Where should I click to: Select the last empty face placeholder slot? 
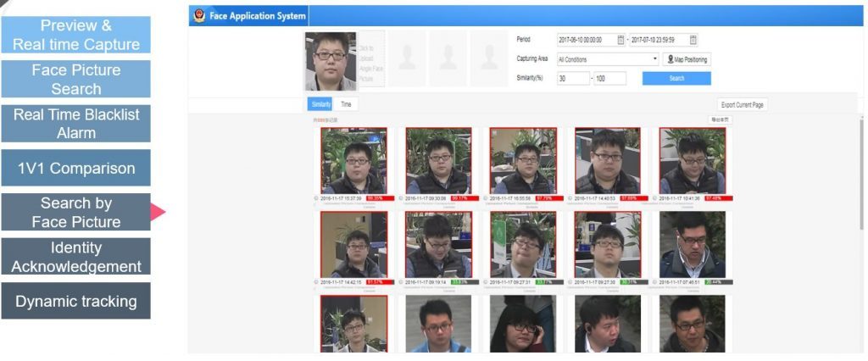(489, 58)
